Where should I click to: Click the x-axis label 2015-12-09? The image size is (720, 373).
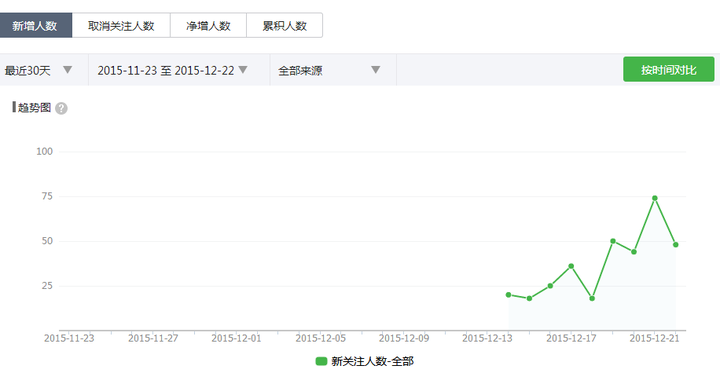click(404, 338)
